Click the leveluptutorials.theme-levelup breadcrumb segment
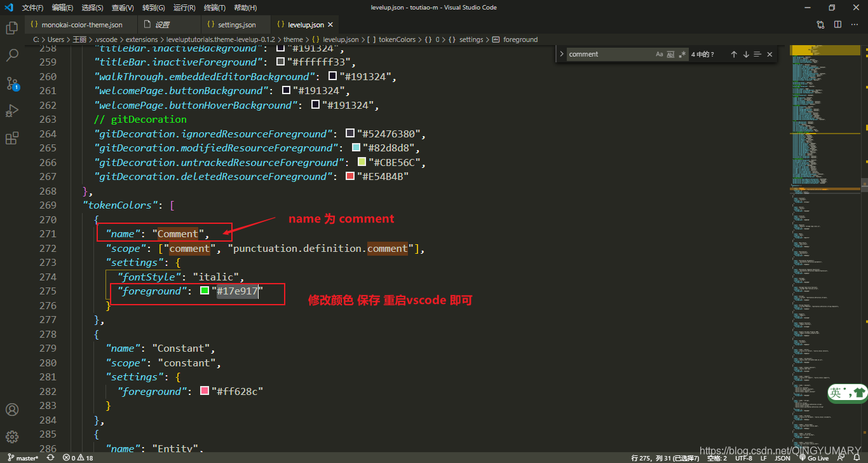 pos(220,39)
